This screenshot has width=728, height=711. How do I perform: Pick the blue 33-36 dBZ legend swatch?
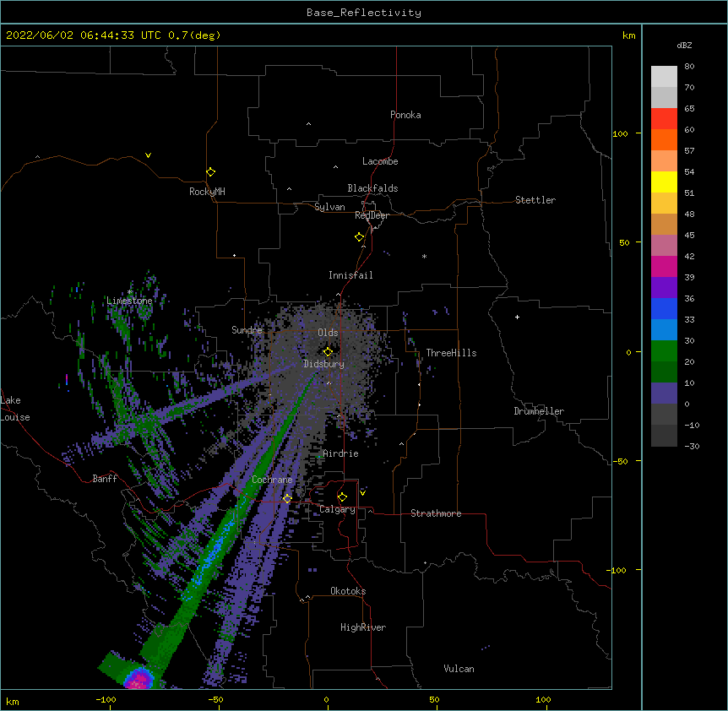pos(664,308)
